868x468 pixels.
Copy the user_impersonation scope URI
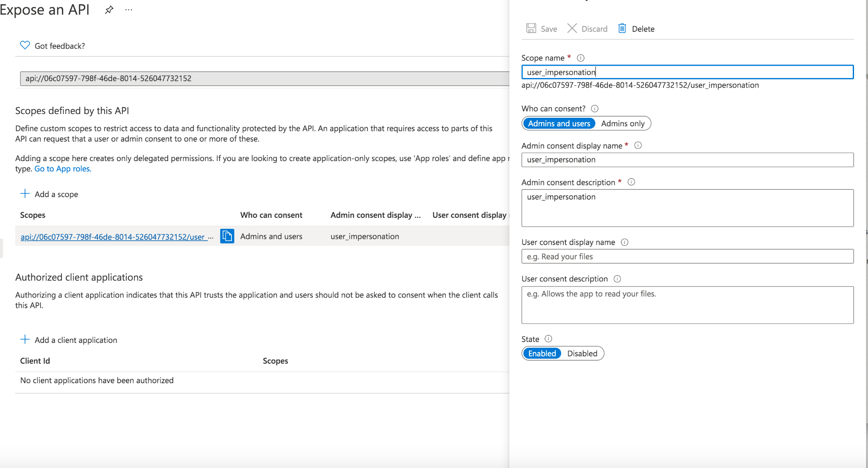(x=227, y=236)
